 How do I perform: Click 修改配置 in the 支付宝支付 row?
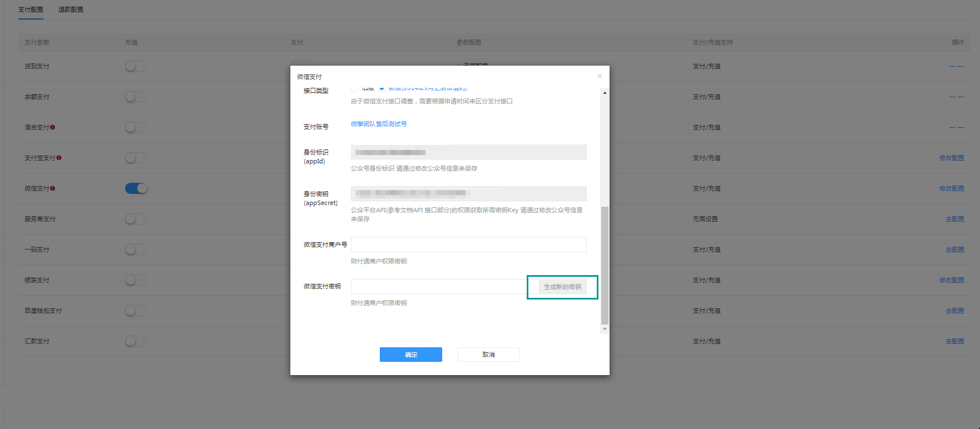[952, 158]
